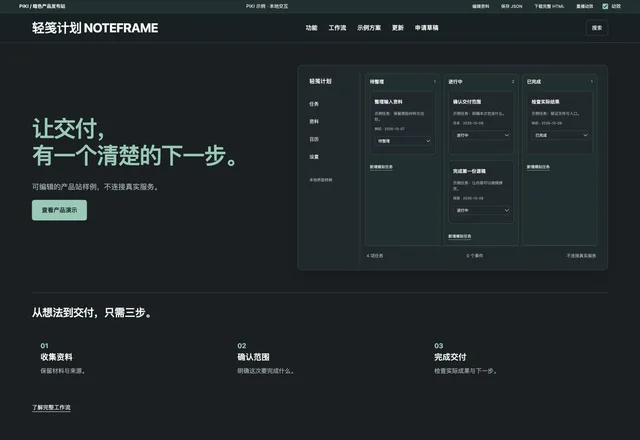Viewport: 640px width, 440px height.
Task: Click 下载完整 HTML in the top bar
Action: (549, 6)
